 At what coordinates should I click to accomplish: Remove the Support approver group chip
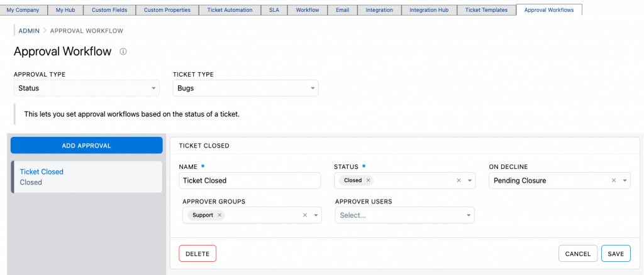[219, 215]
